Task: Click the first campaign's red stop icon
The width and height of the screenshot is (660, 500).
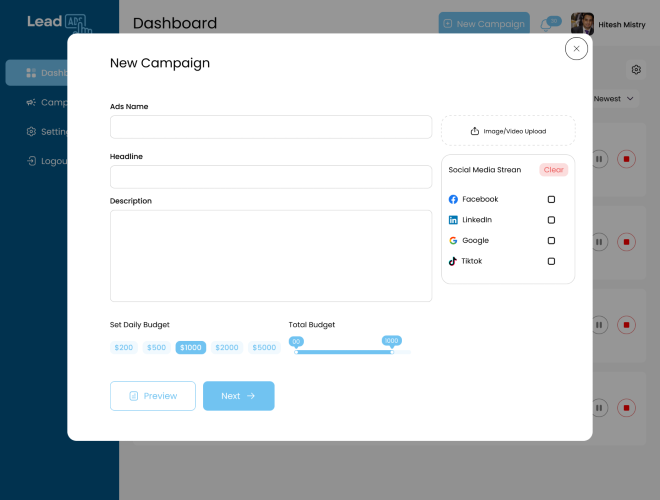Action: click(x=626, y=159)
